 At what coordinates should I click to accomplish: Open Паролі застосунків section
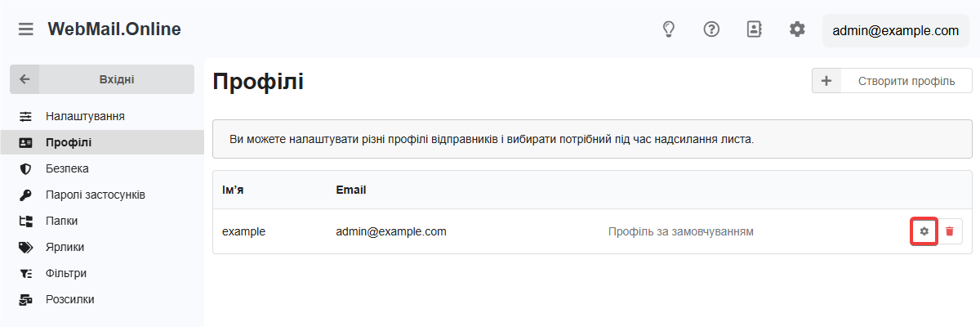tap(96, 195)
